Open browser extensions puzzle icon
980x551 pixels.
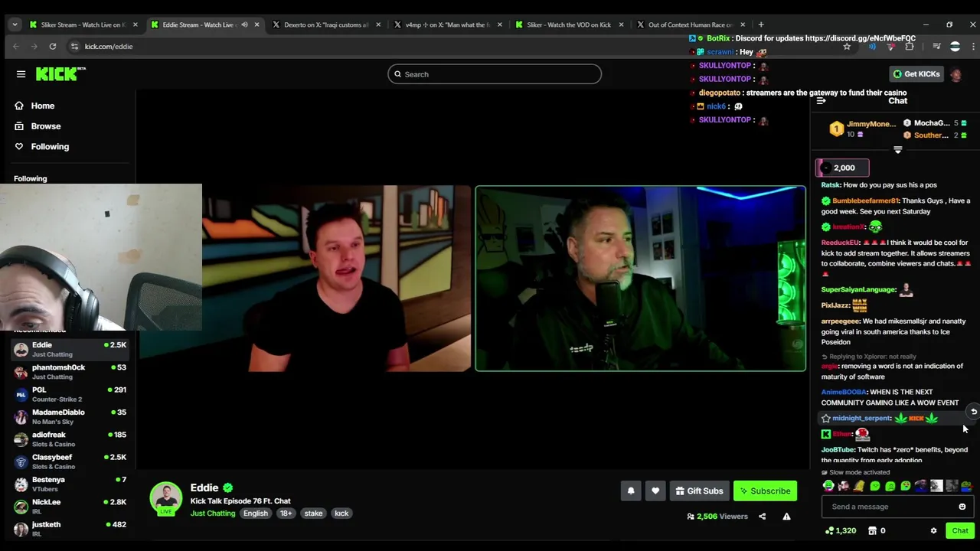pos(909,47)
